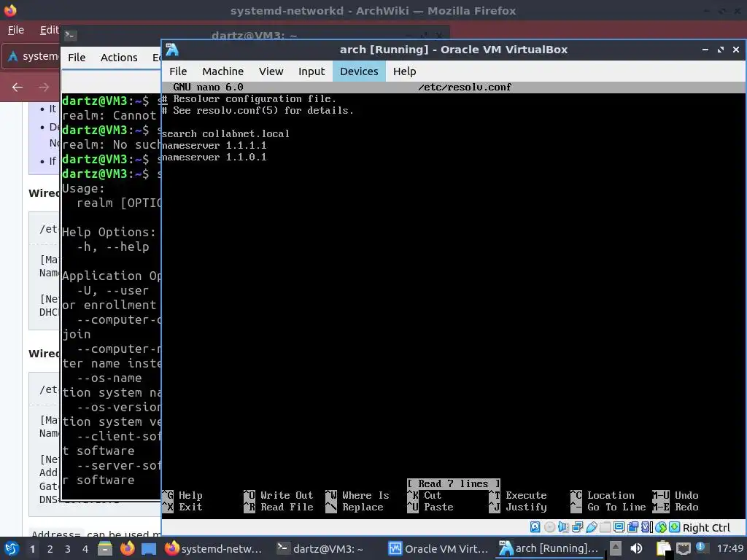This screenshot has height=560, width=747.
Task: Click the Exit shortcut label in nano
Action: [190, 507]
